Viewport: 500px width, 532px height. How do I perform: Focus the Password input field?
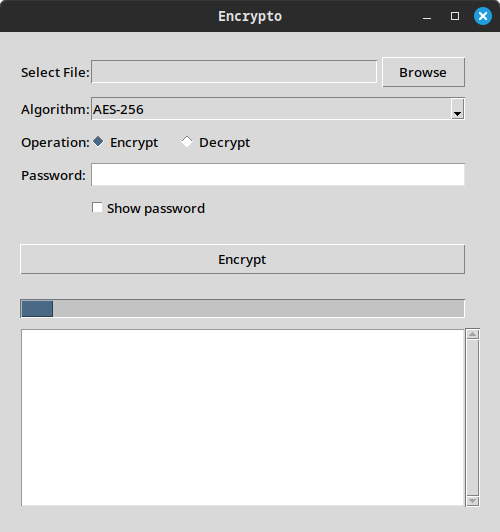click(x=278, y=175)
